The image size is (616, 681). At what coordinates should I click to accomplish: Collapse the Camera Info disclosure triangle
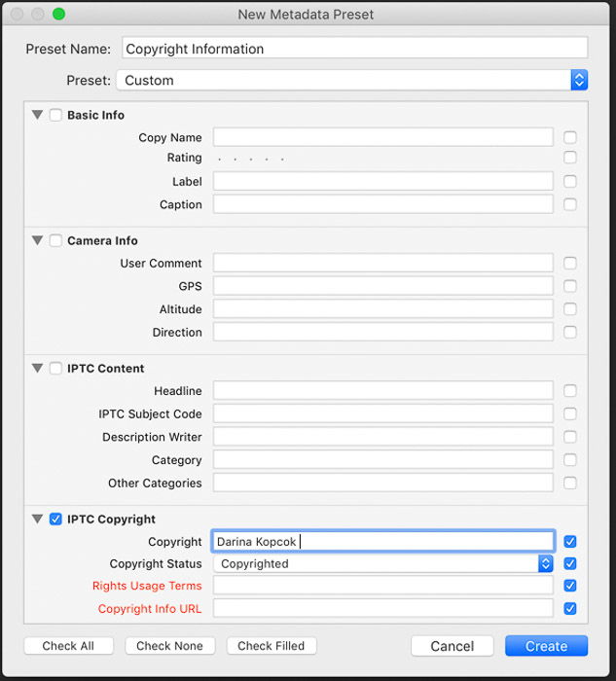coord(37,240)
